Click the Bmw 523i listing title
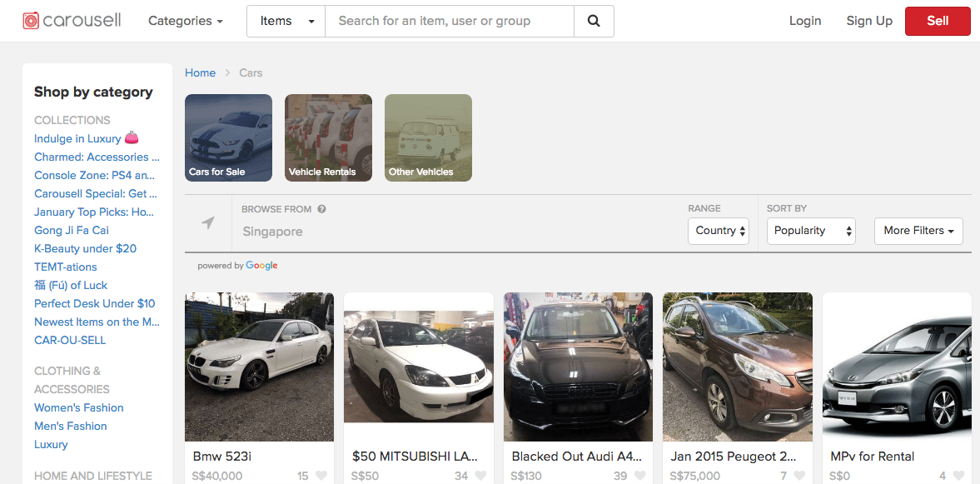 pos(221,457)
